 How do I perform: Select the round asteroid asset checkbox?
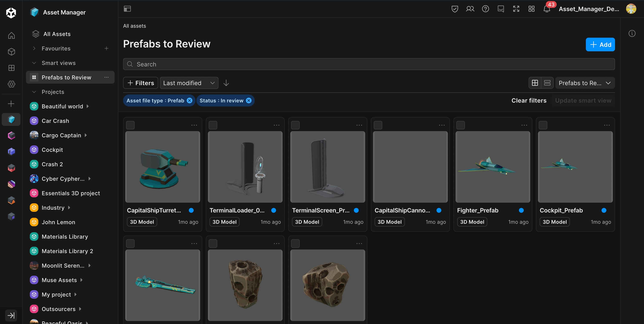tap(296, 244)
